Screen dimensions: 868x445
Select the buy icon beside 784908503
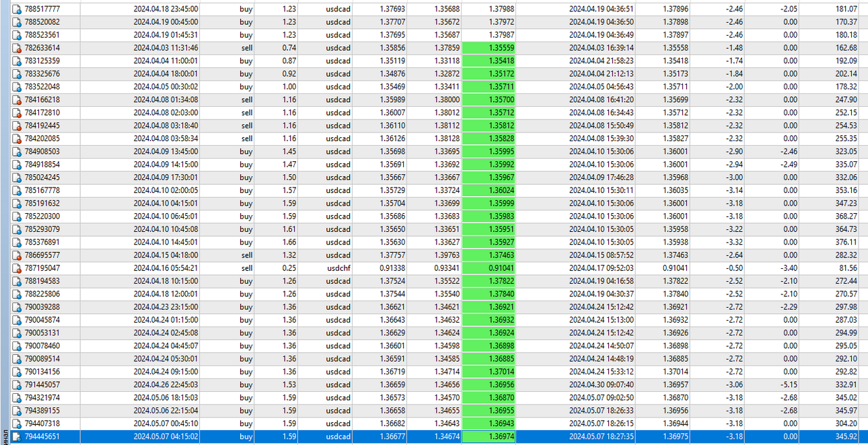click(16, 151)
